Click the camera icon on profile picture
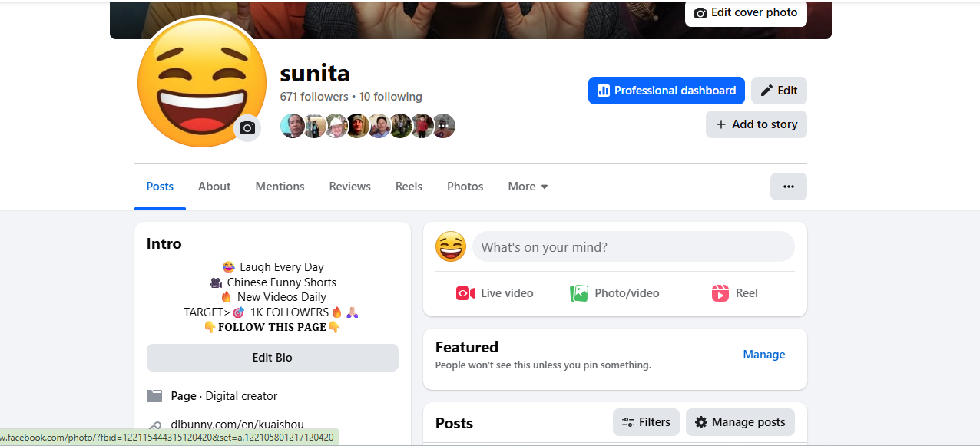980x446 pixels. (x=247, y=128)
